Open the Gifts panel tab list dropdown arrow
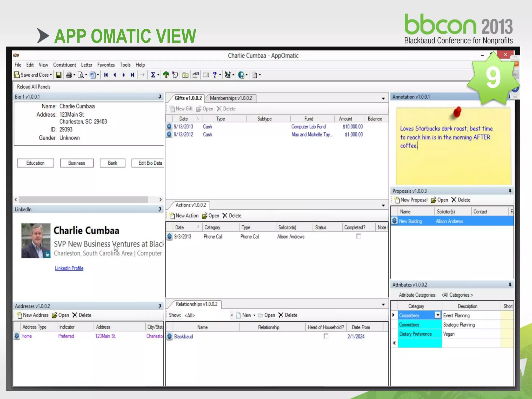This screenshot has height=399, width=532. [383, 98]
